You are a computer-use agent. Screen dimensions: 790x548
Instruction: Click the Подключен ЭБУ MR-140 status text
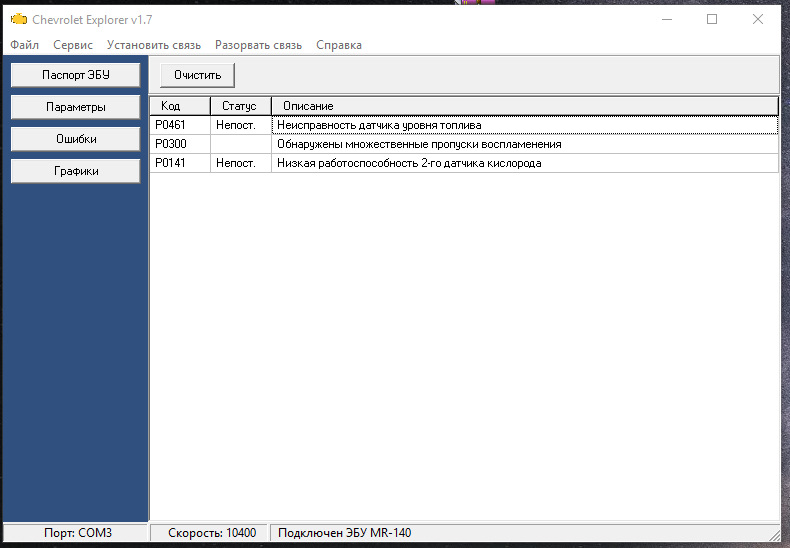(x=344, y=533)
